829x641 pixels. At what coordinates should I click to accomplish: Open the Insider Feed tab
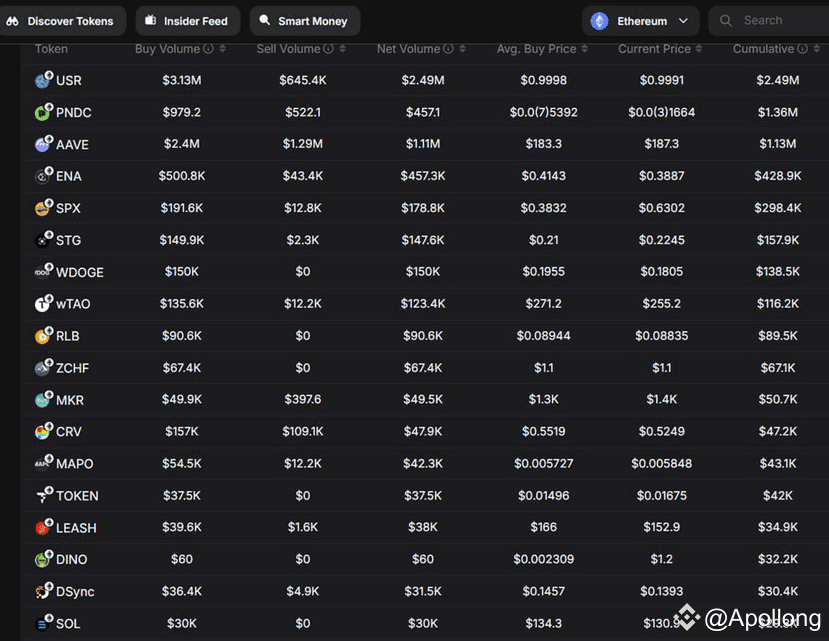click(188, 21)
